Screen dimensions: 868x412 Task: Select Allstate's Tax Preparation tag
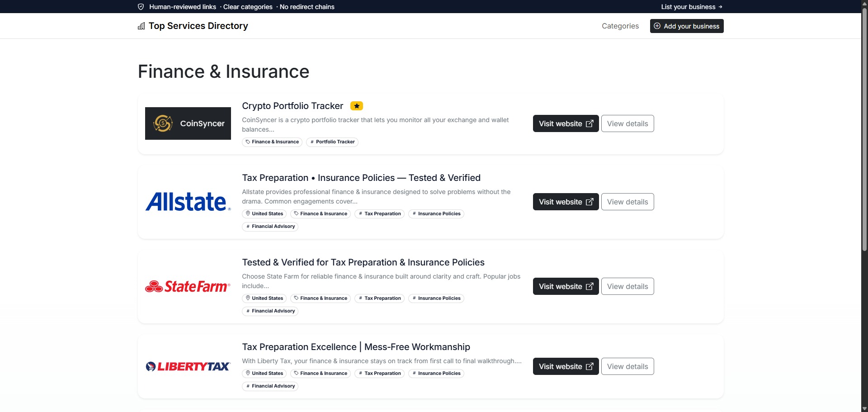point(379,214)
